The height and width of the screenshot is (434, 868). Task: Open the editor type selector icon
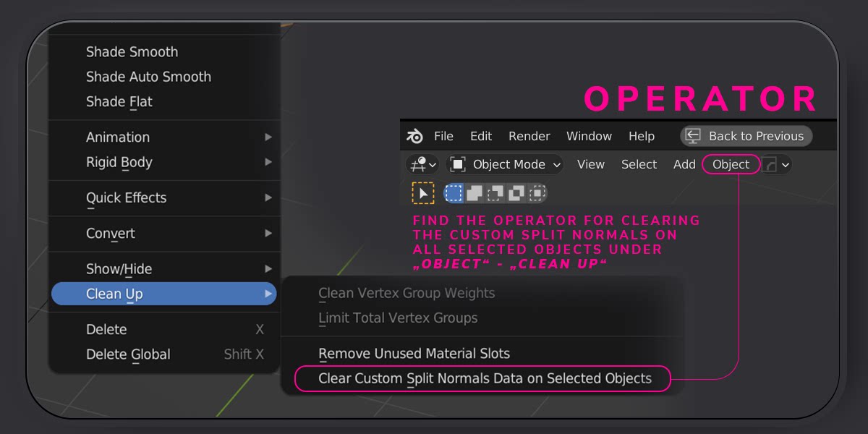(422, 165)
